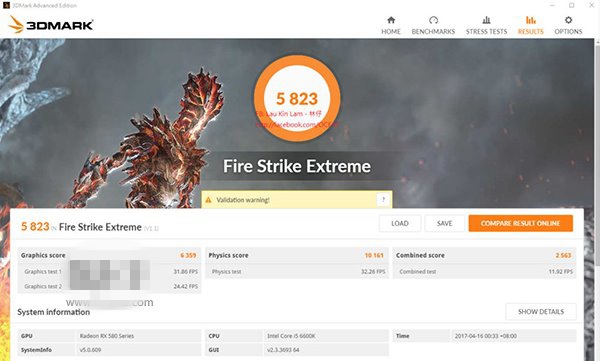The height and width of the screenshot is (361, 600).
Task: Click the System information heading
Action: [54, 312]
